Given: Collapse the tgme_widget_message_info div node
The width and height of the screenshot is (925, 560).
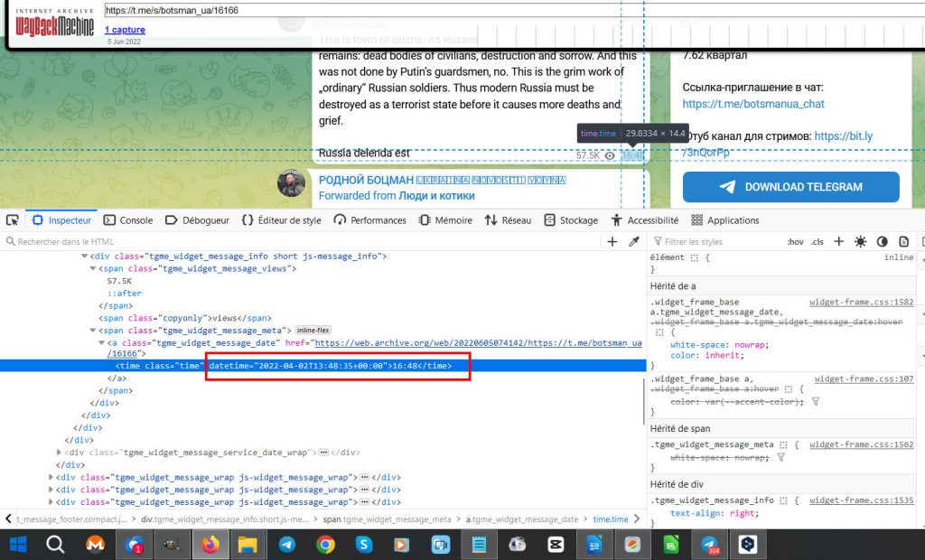Looking at the screenshot, I should click(84, 257).
